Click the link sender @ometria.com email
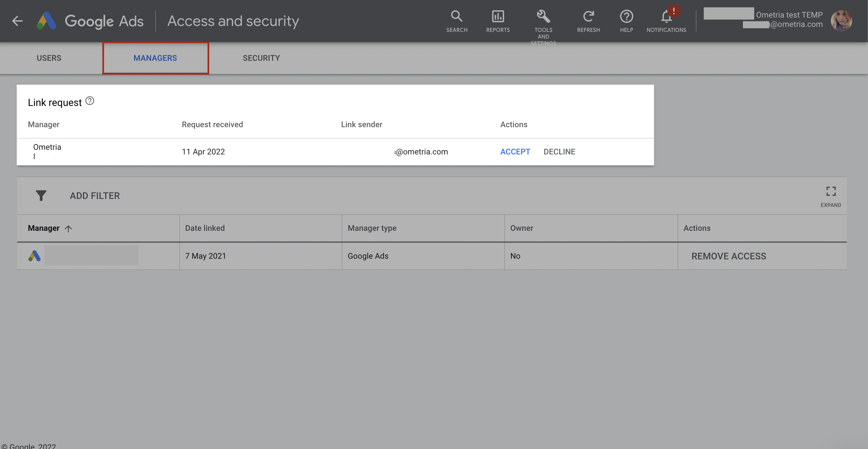 (x=421, y=152)
